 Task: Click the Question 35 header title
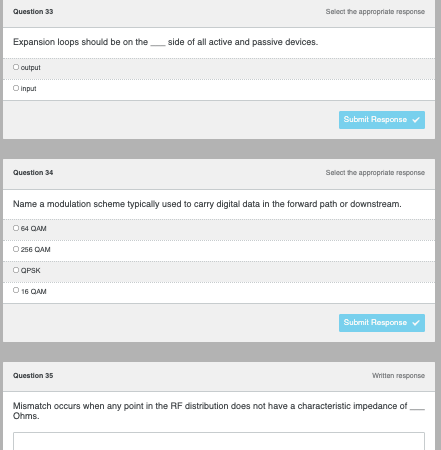(33, 376)
